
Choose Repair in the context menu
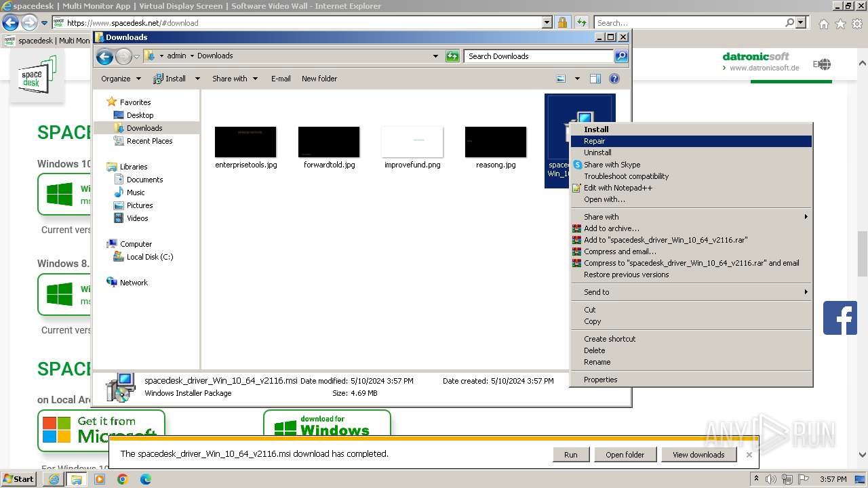point(691,141)
